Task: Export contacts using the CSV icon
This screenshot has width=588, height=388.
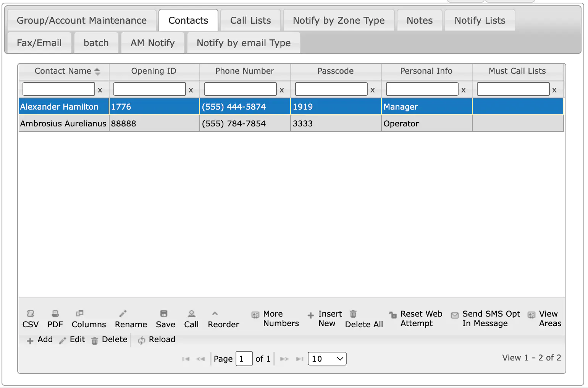Action: pyautogui.click(x=31, y=314)
